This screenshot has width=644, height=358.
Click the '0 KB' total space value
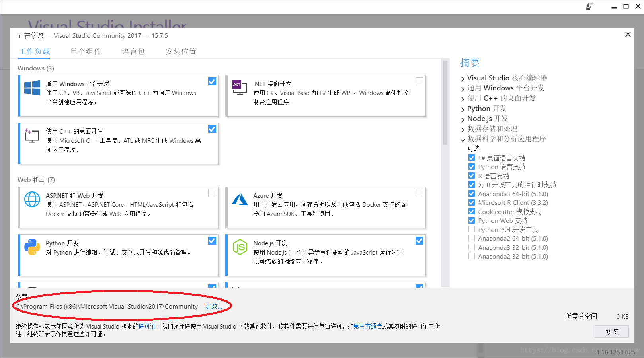[x=623, y=316]
